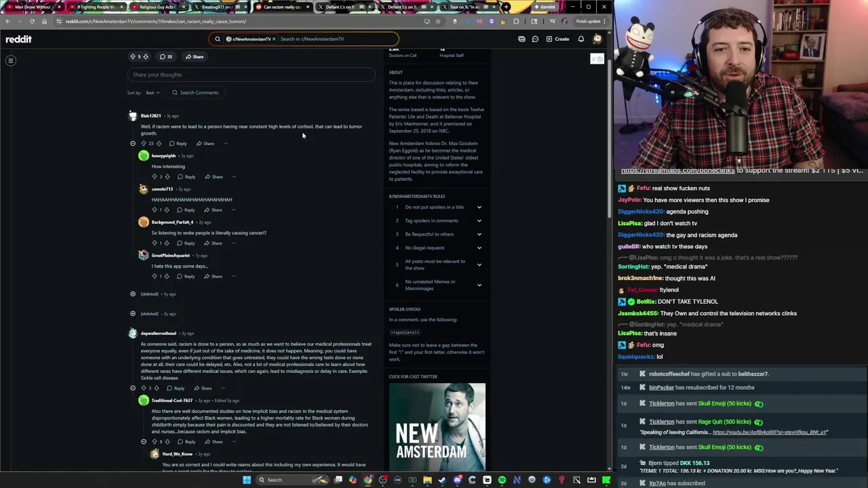Share camote713's comment

pos(213,210)
